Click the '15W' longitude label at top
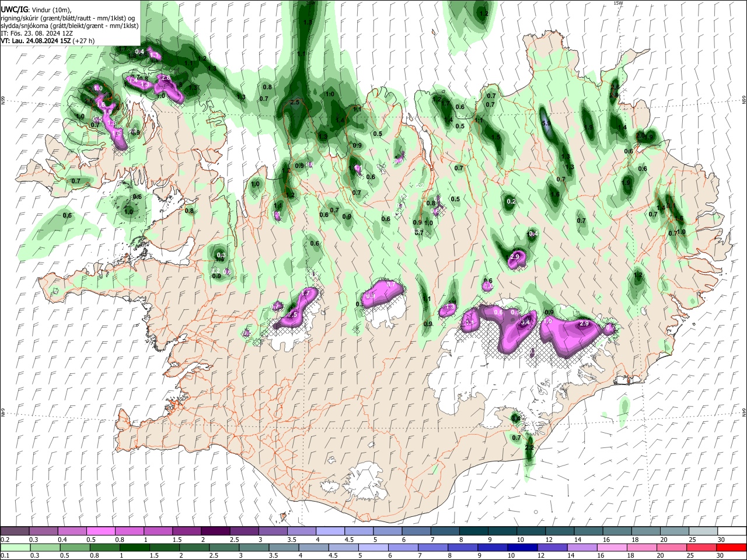Image resolution: width=747 pixels, height=560 pixels. (618, 3)
